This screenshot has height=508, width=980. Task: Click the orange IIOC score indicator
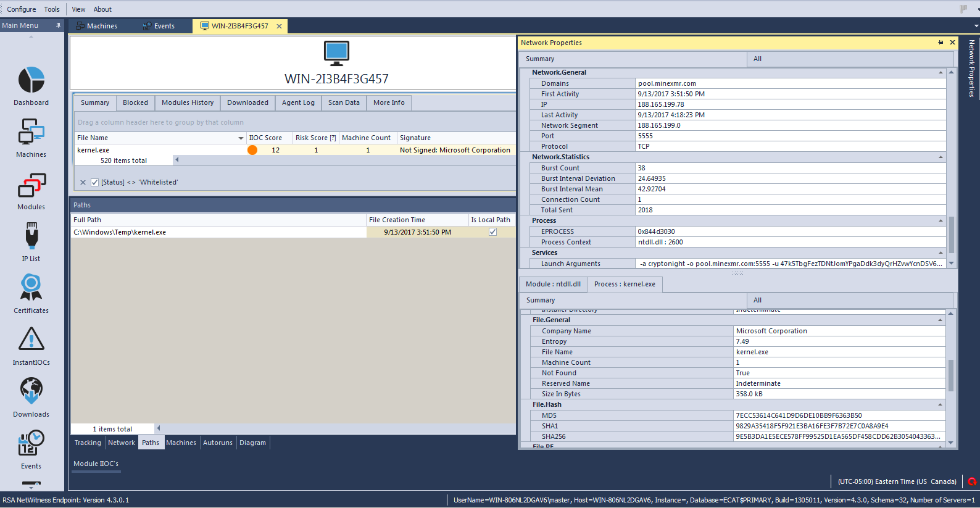[x=252, y=150]
